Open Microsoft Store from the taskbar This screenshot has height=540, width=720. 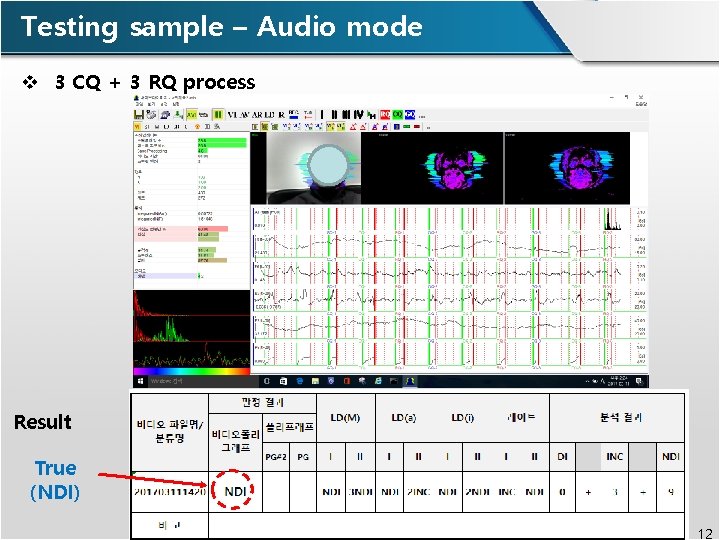[283, 381]
